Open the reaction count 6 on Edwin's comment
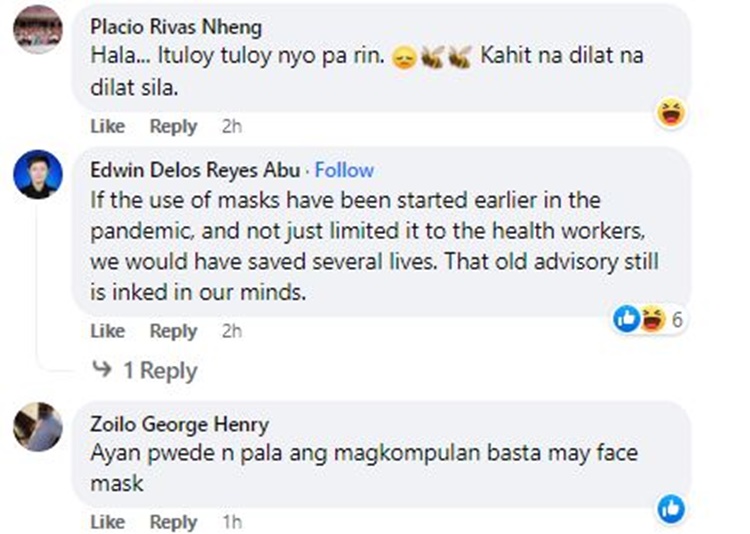The image size is (750, 534). pyautogui.click(x=677, y=320)
